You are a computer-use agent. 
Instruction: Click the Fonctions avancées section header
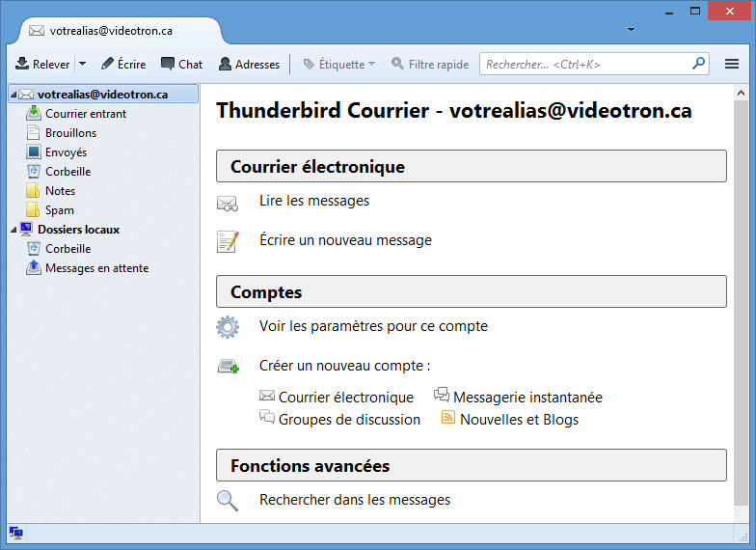coord(471,465)
